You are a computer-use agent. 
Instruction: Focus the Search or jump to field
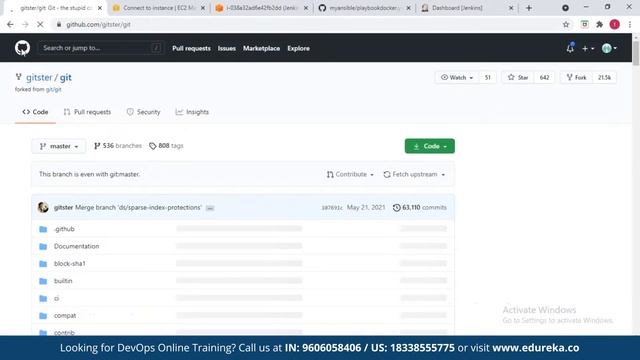[100, 48]
